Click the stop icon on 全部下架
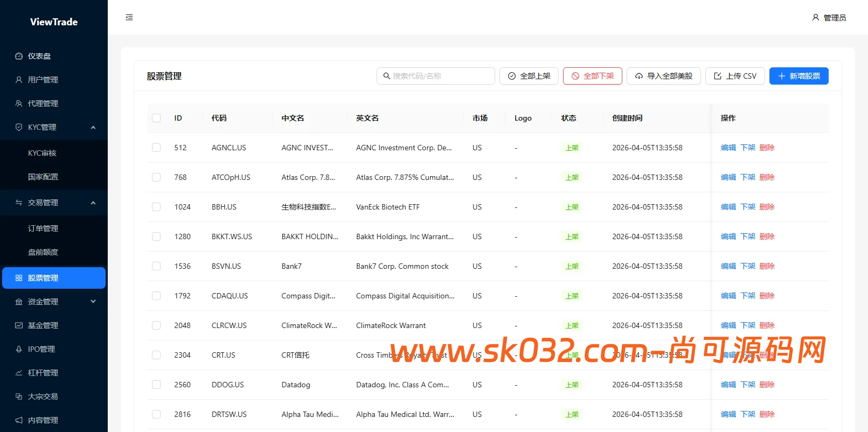Viewport: 868px width, 432px height. click(575, 76)
